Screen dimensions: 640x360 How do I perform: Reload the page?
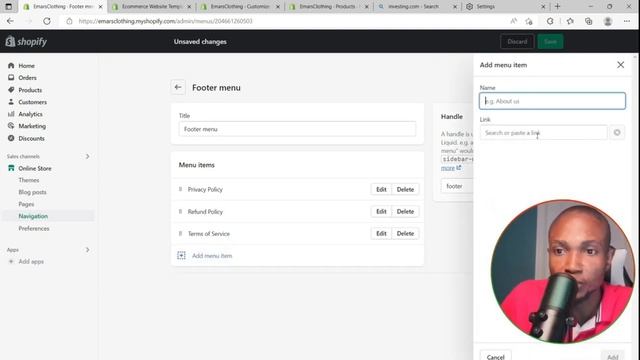pyautogui.click(x=47, y=21)
